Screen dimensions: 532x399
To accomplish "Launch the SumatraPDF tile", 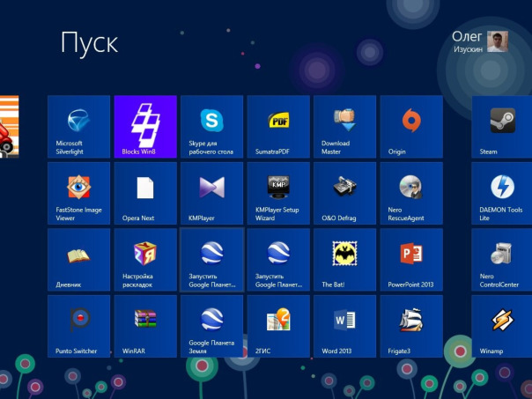I will [x=278, y=127].
